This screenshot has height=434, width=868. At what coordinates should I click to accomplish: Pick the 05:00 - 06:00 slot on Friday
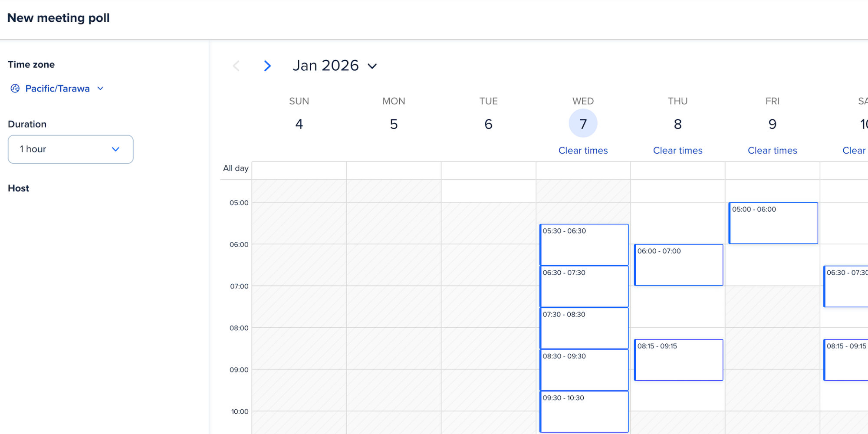tap(773, 223)
